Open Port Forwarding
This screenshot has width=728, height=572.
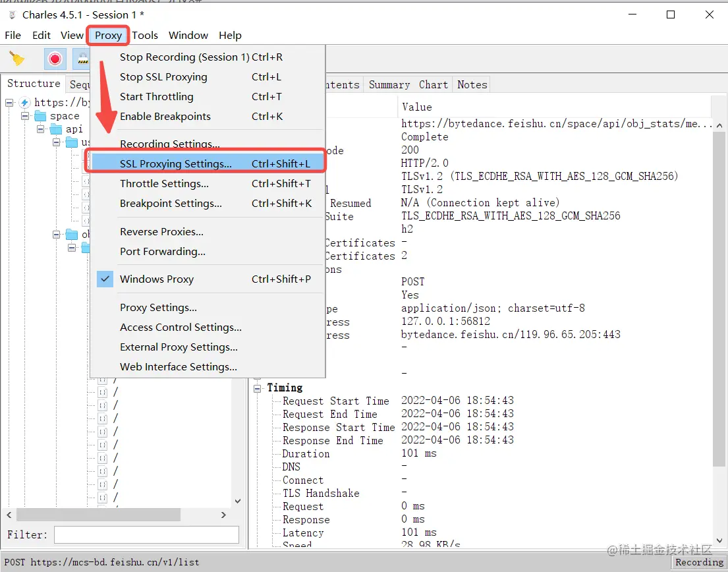[208, 252]
